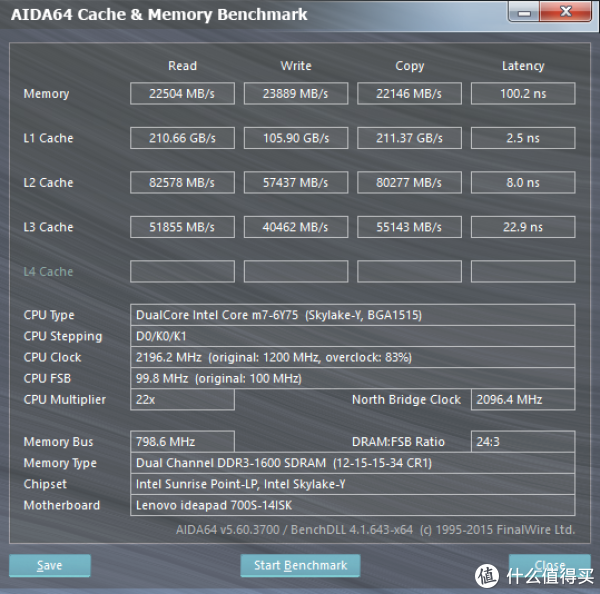
Task: Click the CPU FSB label
Action: (47, 378)
